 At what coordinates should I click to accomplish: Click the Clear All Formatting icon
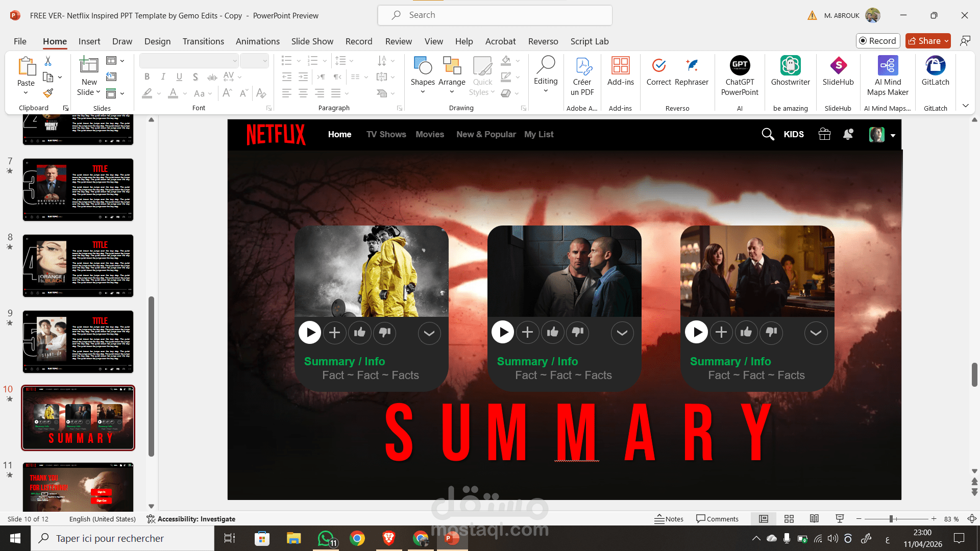[261, 93]
